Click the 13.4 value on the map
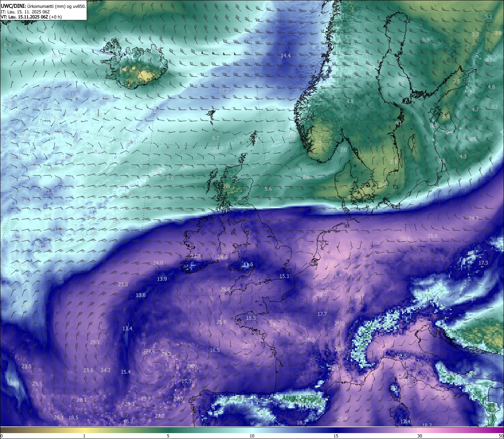 coord(127,328)
